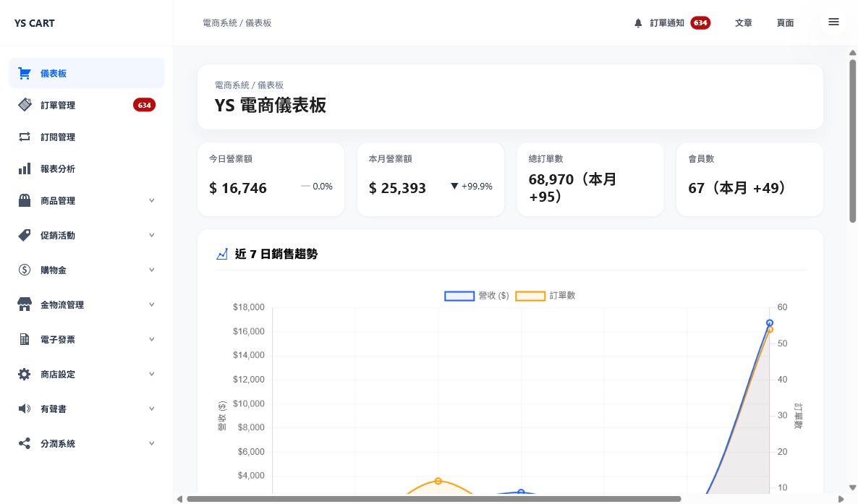Expand the 金物流管理 submenu chevron
Screen dimensions: 858x504
[152, 304]
